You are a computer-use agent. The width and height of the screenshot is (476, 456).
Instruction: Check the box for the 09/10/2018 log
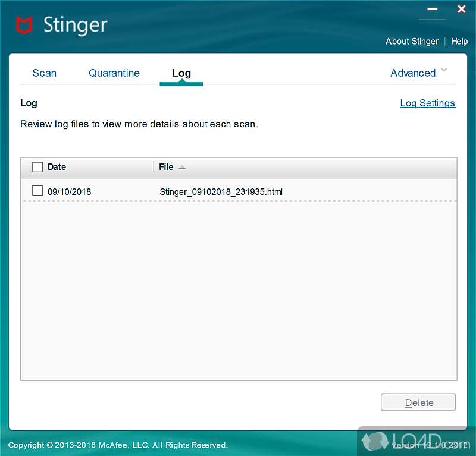[37, 191]
